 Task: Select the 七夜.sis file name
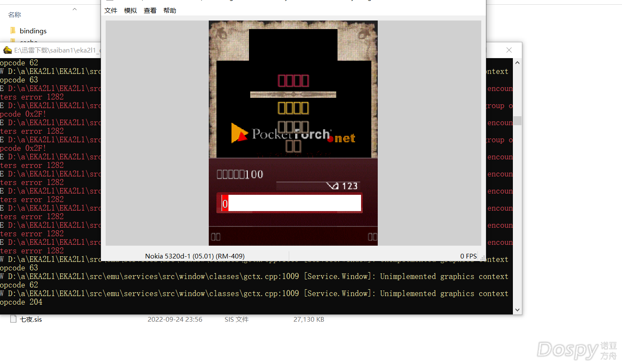(31, 319)
